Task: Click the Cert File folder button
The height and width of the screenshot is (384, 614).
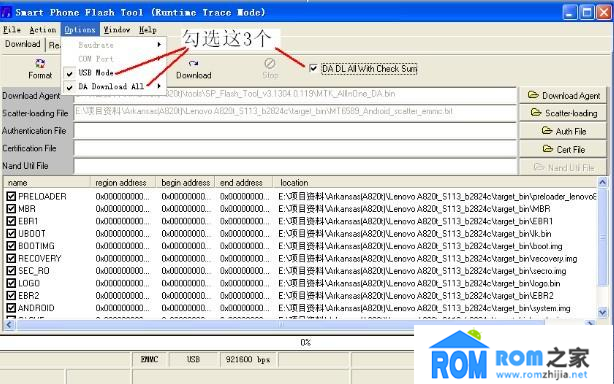Action: pyautogui.click(x=563, y=149)
